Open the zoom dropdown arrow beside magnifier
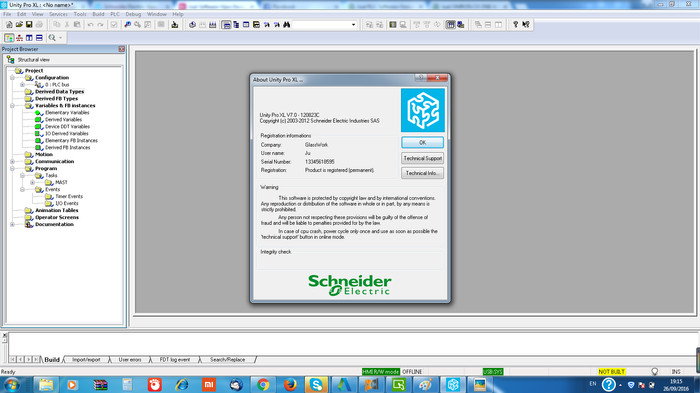700x393 pixels. click(61, 38)
